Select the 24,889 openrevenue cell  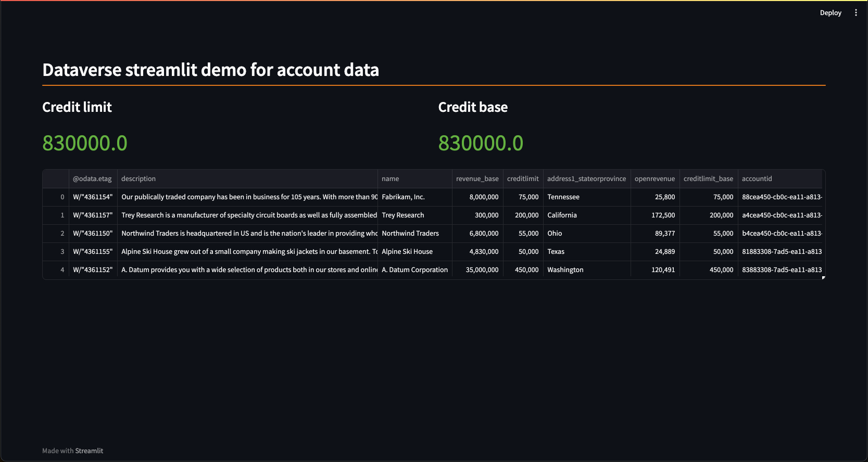coord(655,252)
